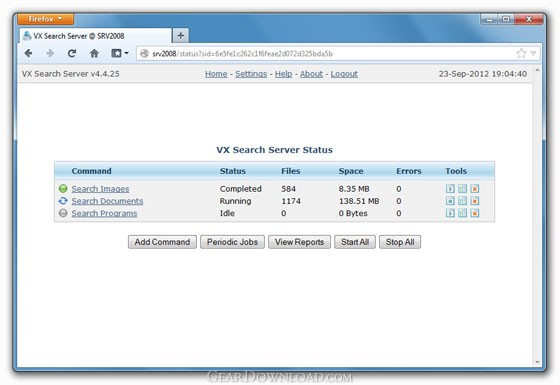560x385 pixels.
Task: Click the scrollbar up arrow
Action: click(x=537, y=70)
